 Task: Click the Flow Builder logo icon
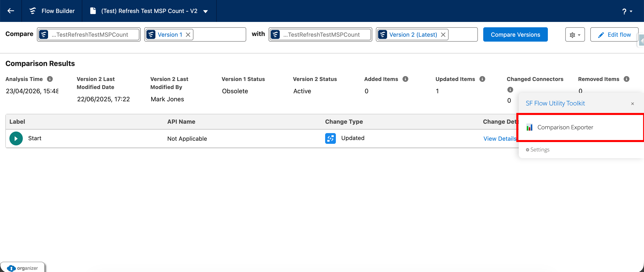pyautogui.click(x=33, y=11)
